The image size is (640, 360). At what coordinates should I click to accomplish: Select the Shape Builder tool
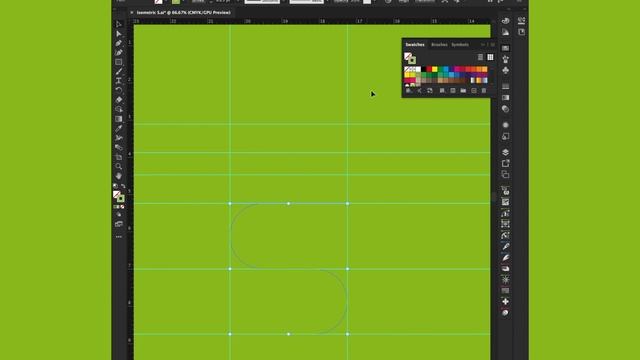click(119, 109)
